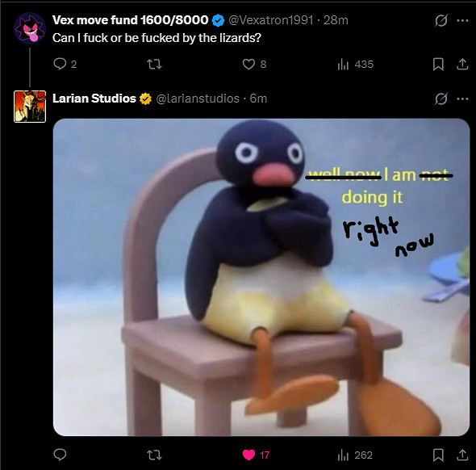Bookmark the Vexatron1991 tweet
The width and height of the screenshot is (476, 470).
click(x=438, y=64)
